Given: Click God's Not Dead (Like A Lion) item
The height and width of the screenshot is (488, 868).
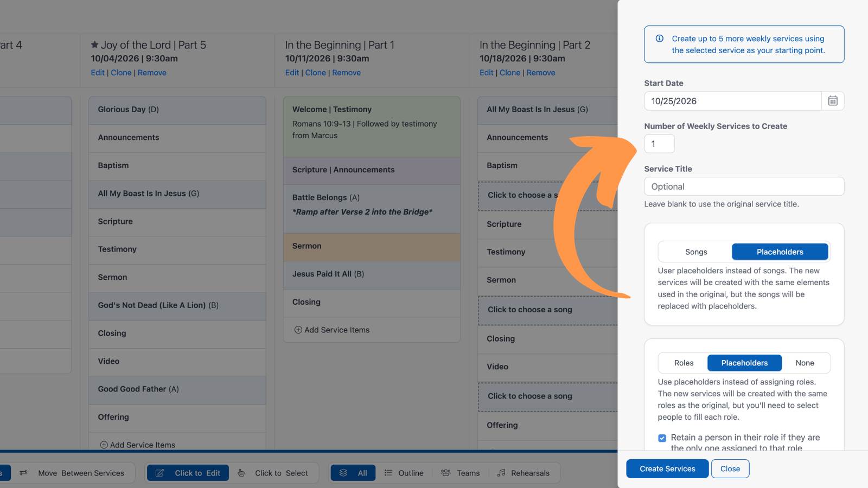Looking at the screenshot, I should (x=177, y=305).
